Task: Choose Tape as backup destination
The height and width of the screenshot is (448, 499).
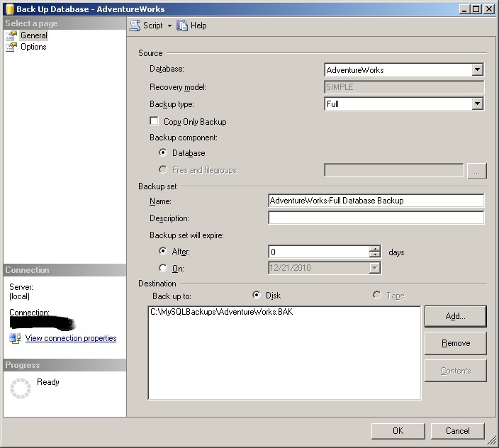Action: click(x=377, y=295)
